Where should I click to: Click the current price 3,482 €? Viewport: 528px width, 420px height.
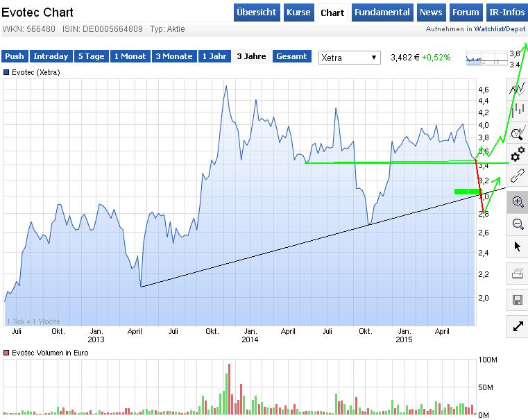coord(405,58)
